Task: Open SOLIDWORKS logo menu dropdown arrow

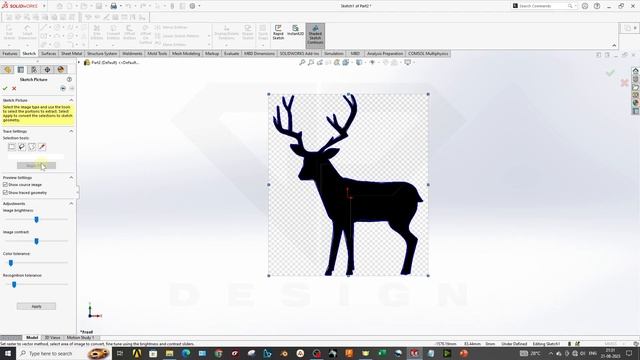Action: [x=44, y=6]
